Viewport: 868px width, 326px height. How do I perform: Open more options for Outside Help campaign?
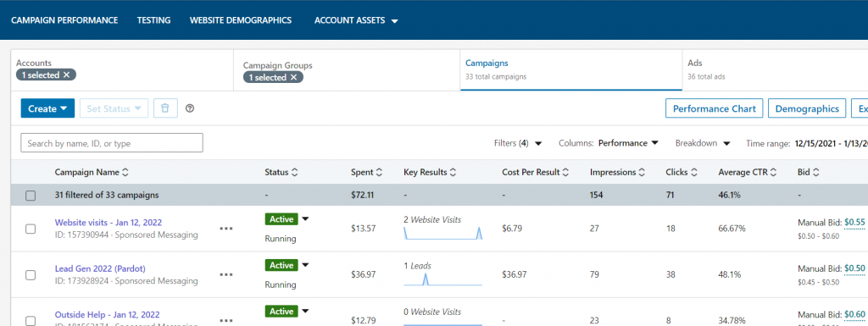click(x=225, y=320)
